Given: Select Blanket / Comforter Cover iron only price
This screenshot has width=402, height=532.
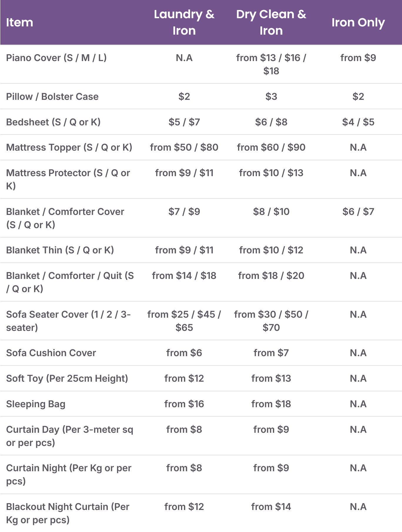Looking at the screenshot, I should tap(358, 212).
